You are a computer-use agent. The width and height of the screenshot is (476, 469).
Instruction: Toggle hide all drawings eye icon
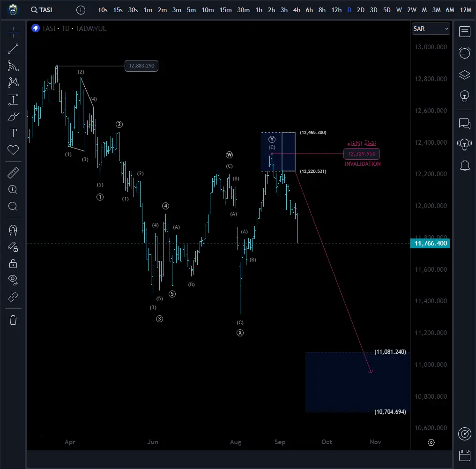click(x=13, y=280)
